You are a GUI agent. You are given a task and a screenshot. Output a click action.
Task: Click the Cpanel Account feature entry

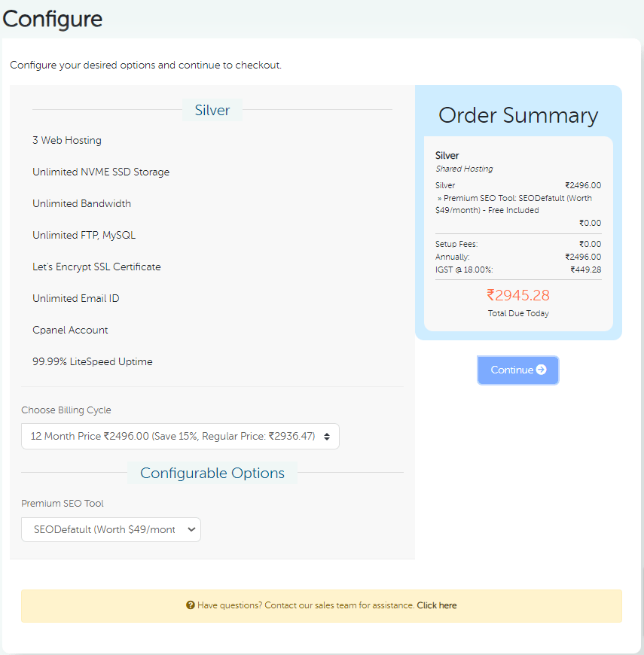coord(69,330)
